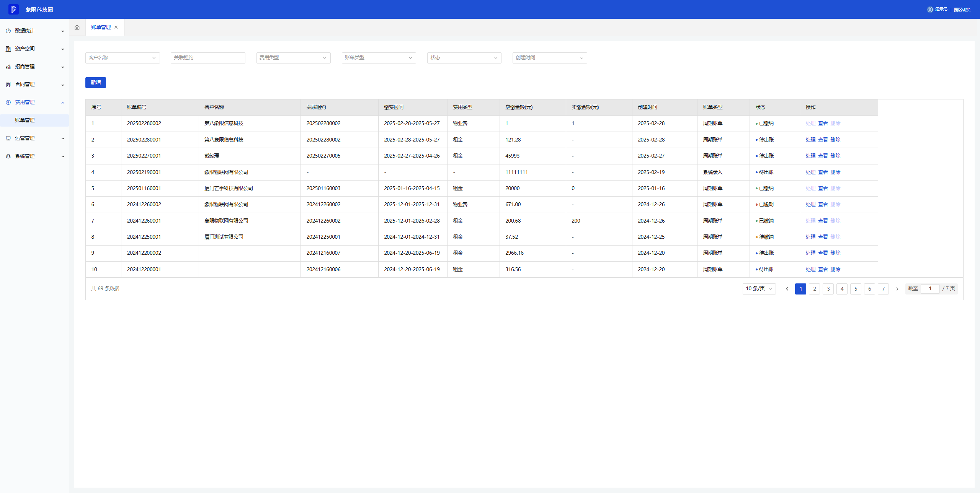Viewport: 980px width, 493px height.
Task: Click the 系统管理 layers icon
Action: 8,156
